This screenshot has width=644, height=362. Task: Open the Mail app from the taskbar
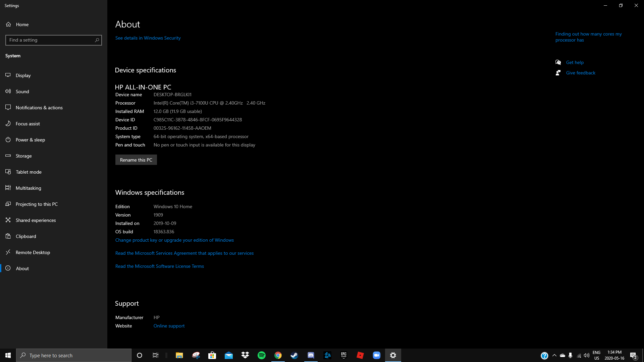coord(229,355)
